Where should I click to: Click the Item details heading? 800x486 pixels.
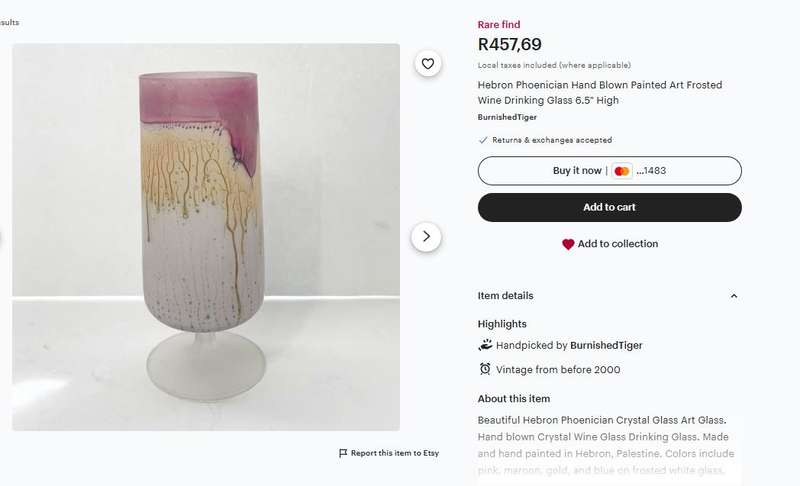(505, 296)
